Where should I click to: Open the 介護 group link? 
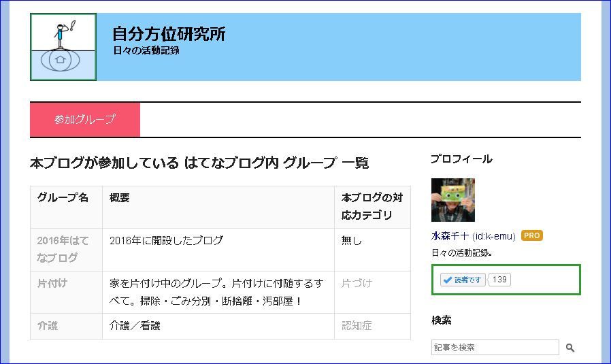coord(48,325)
